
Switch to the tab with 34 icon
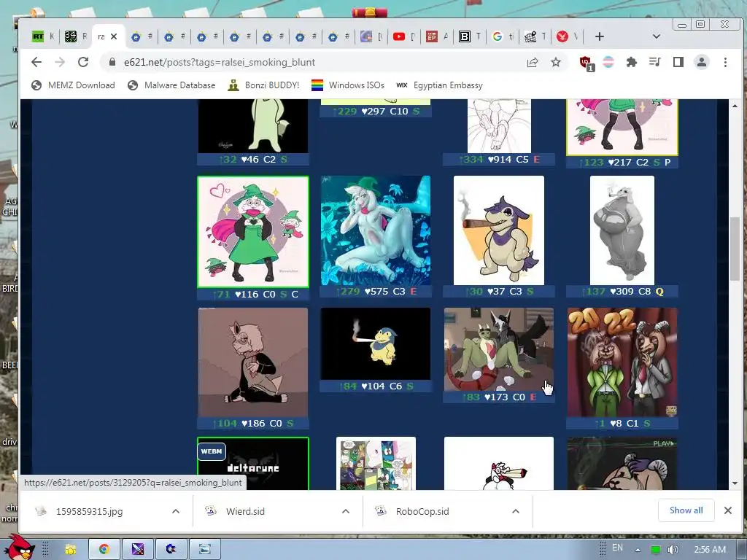[x=75, y=36]
